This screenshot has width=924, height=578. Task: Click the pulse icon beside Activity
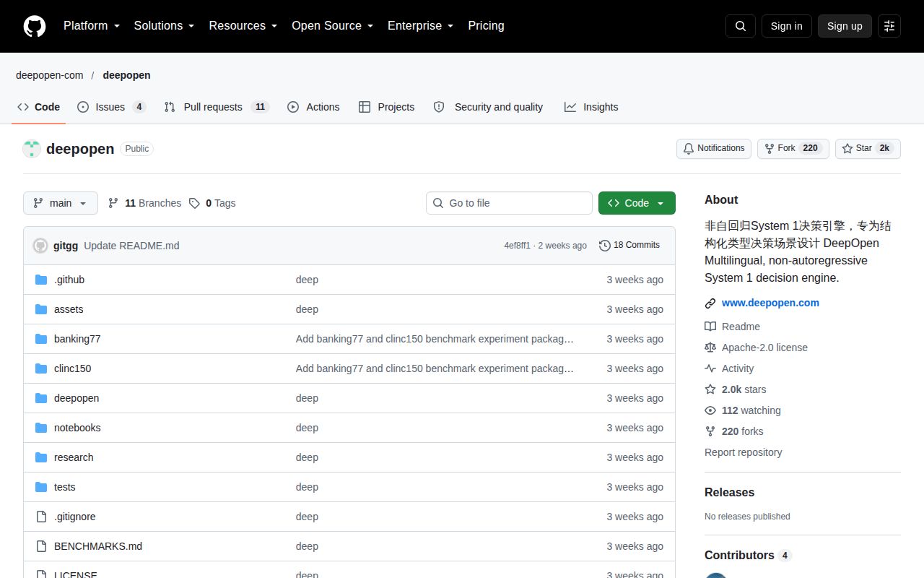(x=710, y=368)
